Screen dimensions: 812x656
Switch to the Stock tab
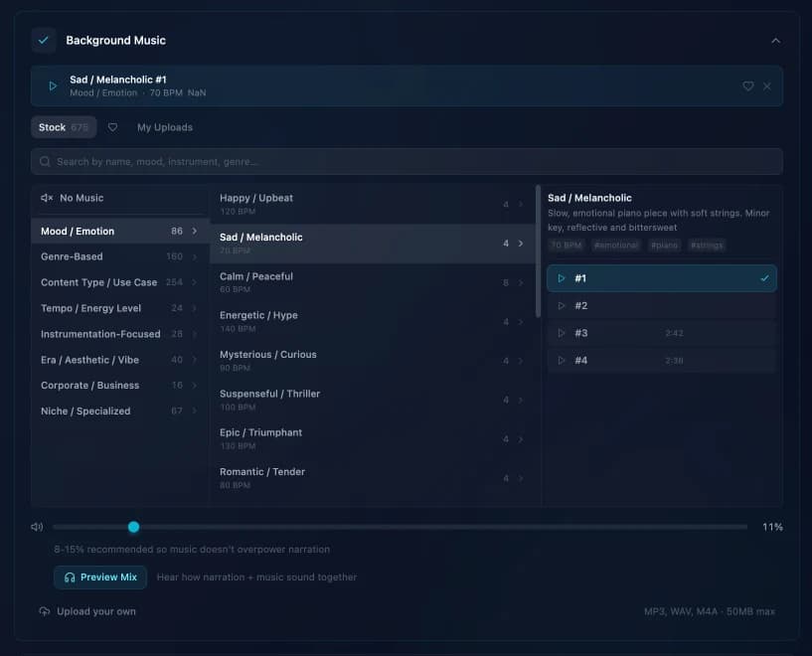point(64,127)
